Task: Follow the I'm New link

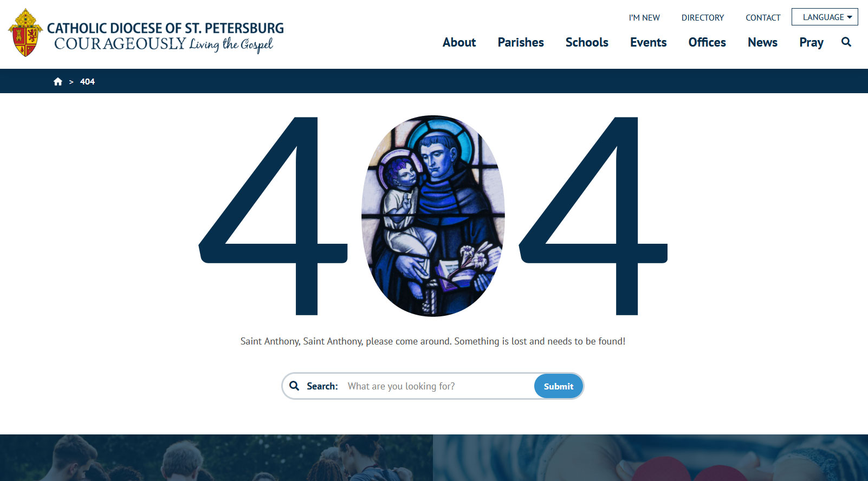Action: 644,17
